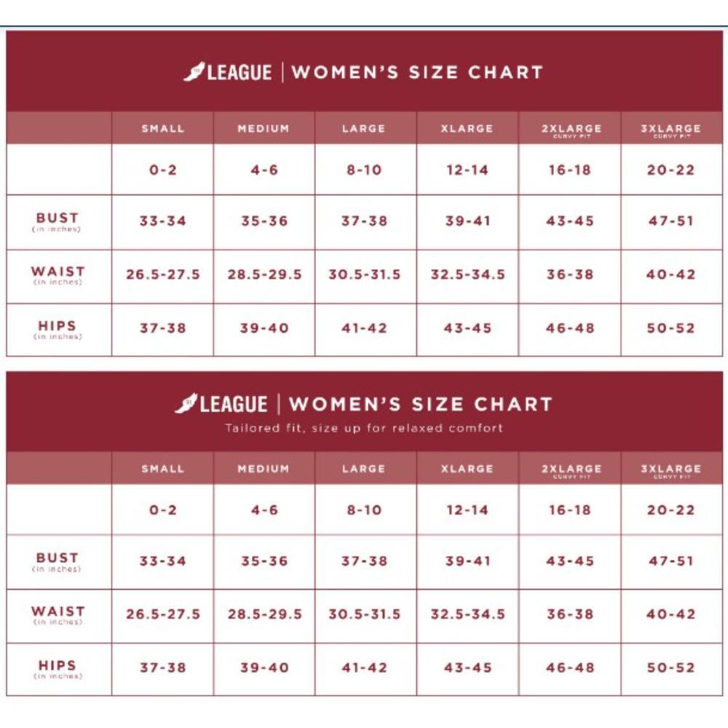The height and width of the screenshot is (728, 728).
Task: Click the XLARGE header in bottom chart
Action: [x=467, y=469]
